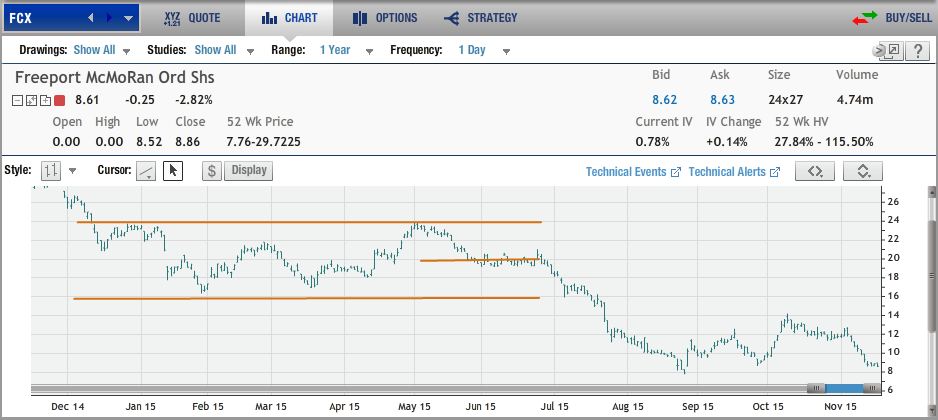
Task: Click the red color swatch near 8.61
Action: [59, 101]
